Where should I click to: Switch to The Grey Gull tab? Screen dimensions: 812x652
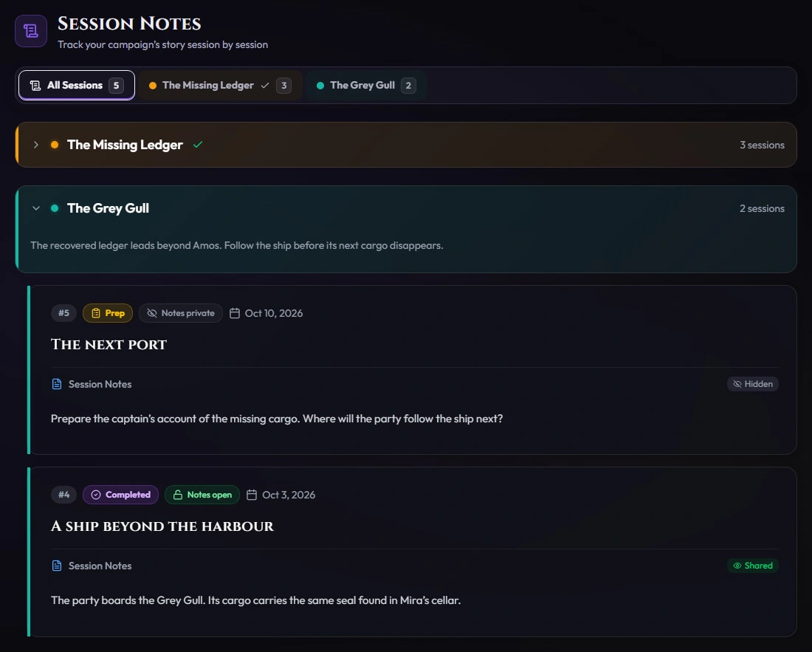point(366,86)
